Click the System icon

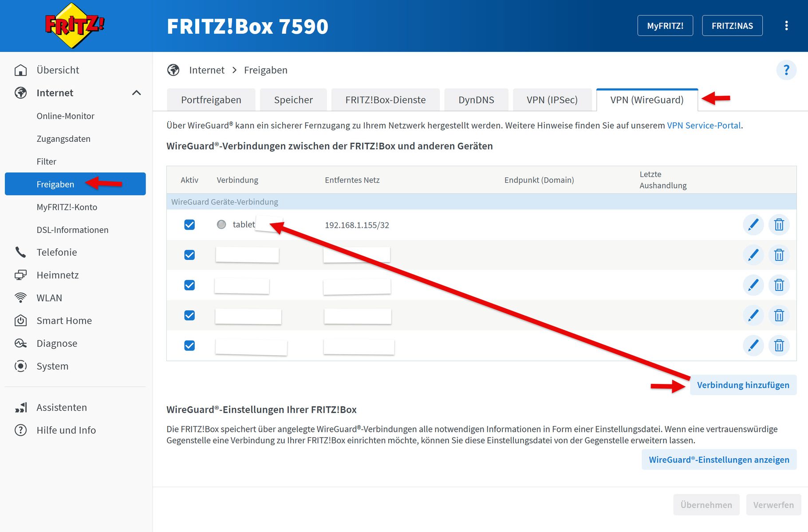20,366
